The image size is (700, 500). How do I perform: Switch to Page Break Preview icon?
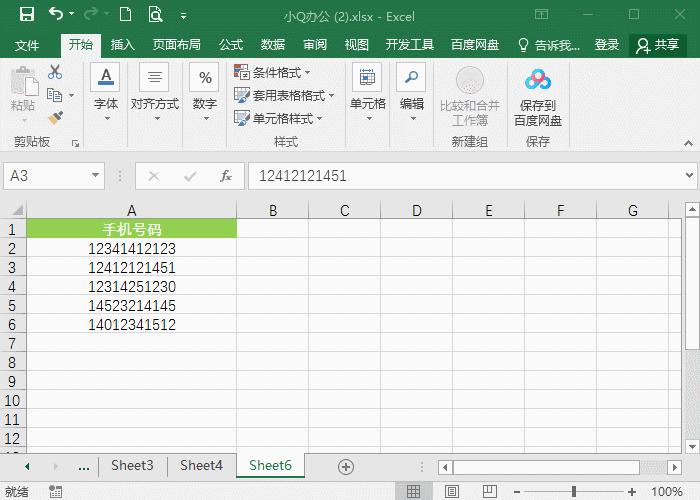[x=490, y=491]
